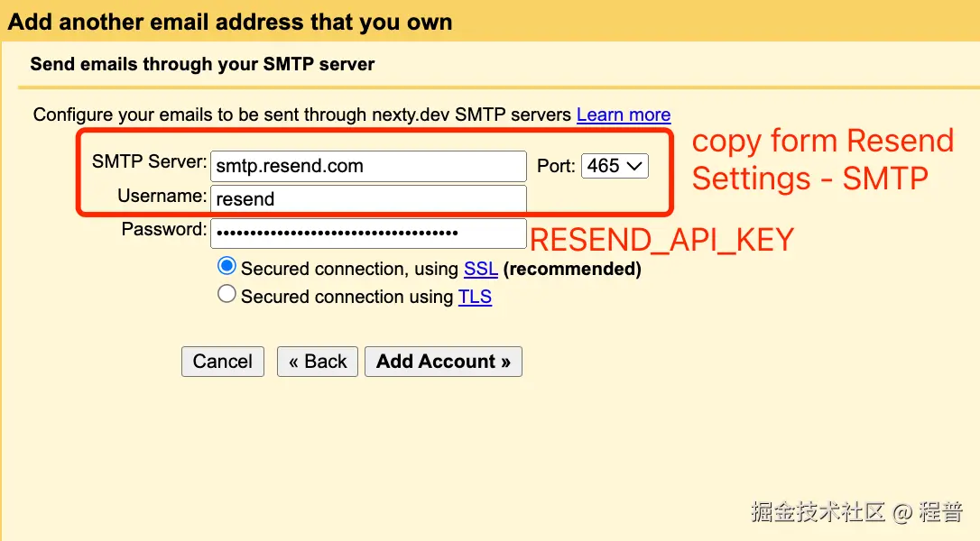This screenshot has width=980, height=541.
Task: Expand the port number selection list
Action: click(x=615, y=166)
